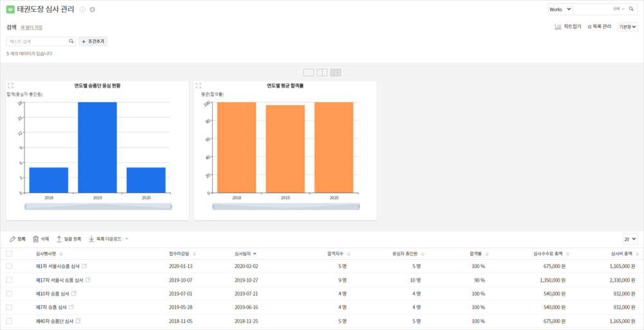Expand the yearly applicants chart fullscreen
This screenshot has height=330, width=644.
pos(11,86)
